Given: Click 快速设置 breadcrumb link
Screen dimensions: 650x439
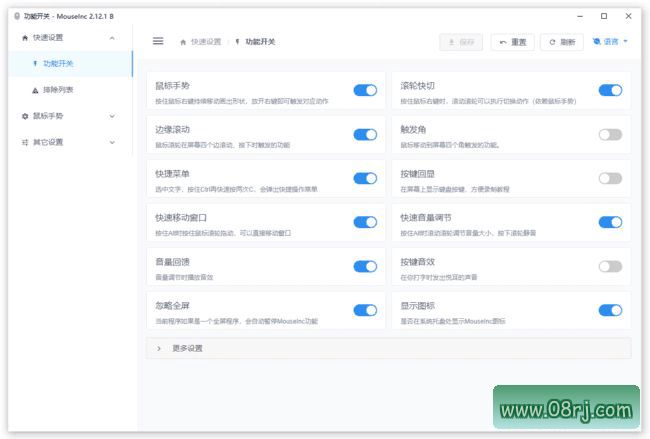Looking at the screenshot, I should pos(206,42).
